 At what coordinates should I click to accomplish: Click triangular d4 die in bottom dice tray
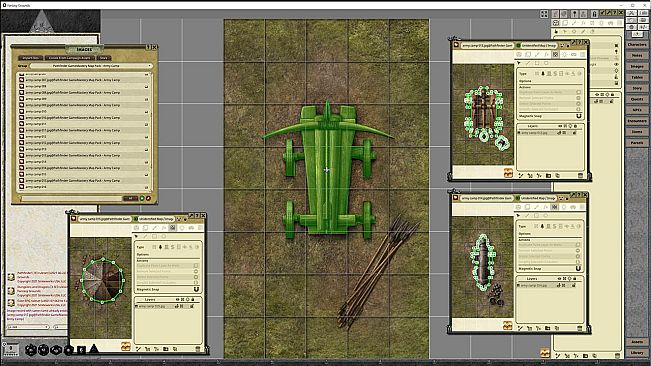tap(94, 349)
